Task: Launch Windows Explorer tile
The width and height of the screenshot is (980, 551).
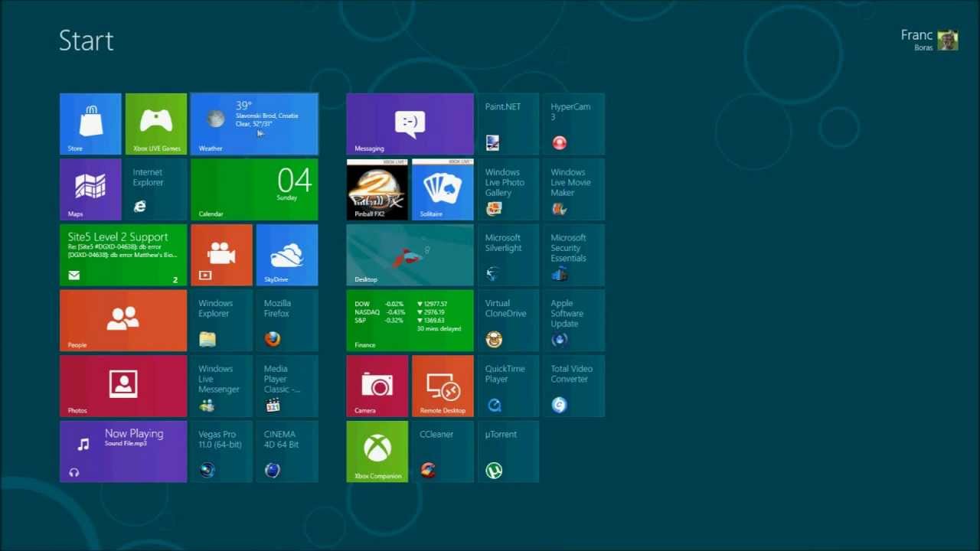Action: (x=221, y=321)
